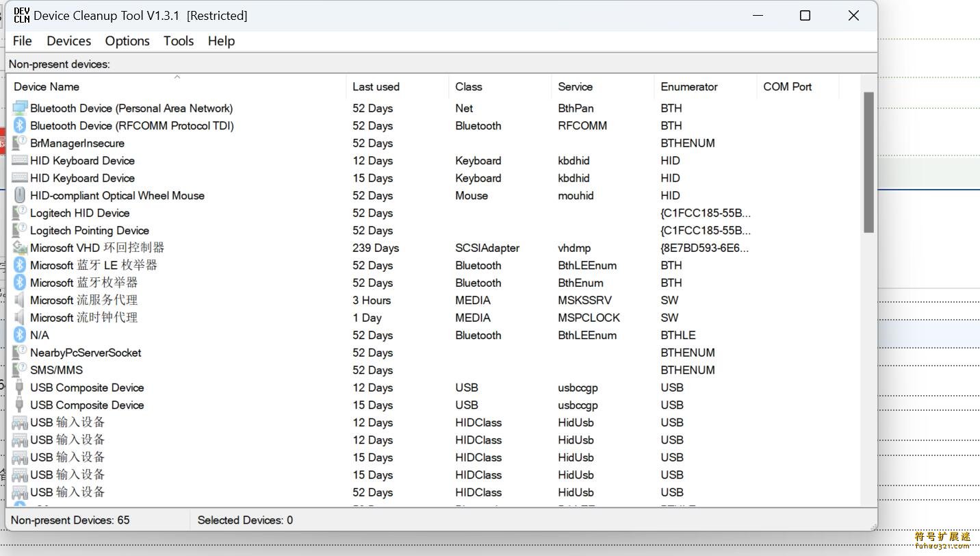
Task: Click the icon next to Logitech Pointing Device
Action: (x=20, y=230)
